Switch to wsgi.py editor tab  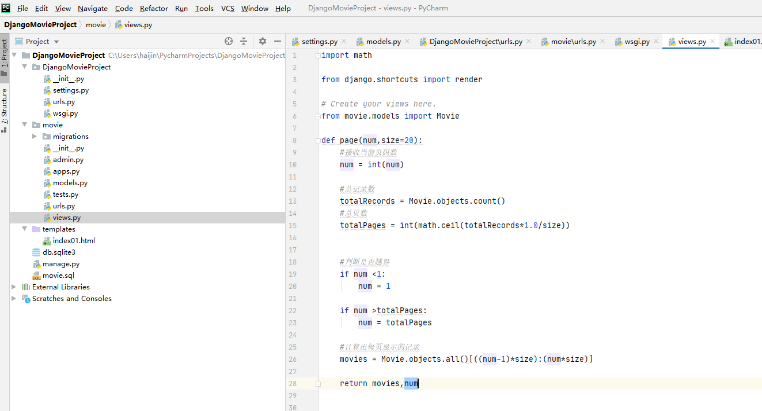637,42
